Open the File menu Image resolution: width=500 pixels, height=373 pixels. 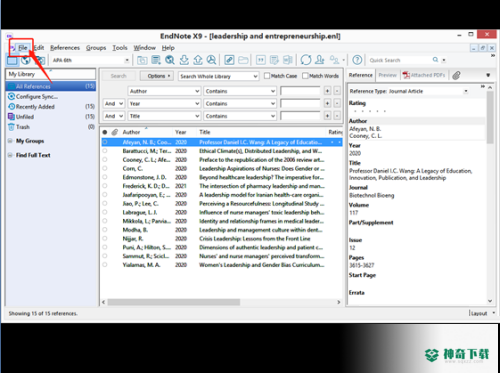pyautogui.click(x=23, y=48)
